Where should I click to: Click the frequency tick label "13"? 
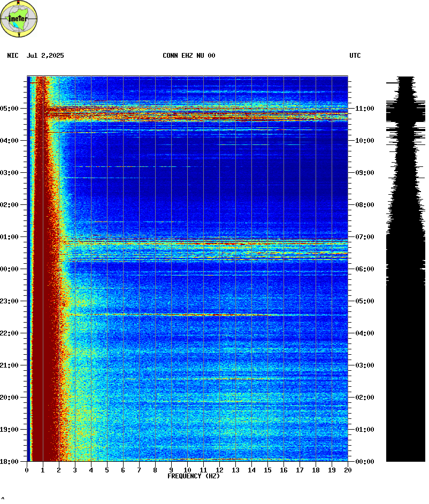(x=235, y=470)
